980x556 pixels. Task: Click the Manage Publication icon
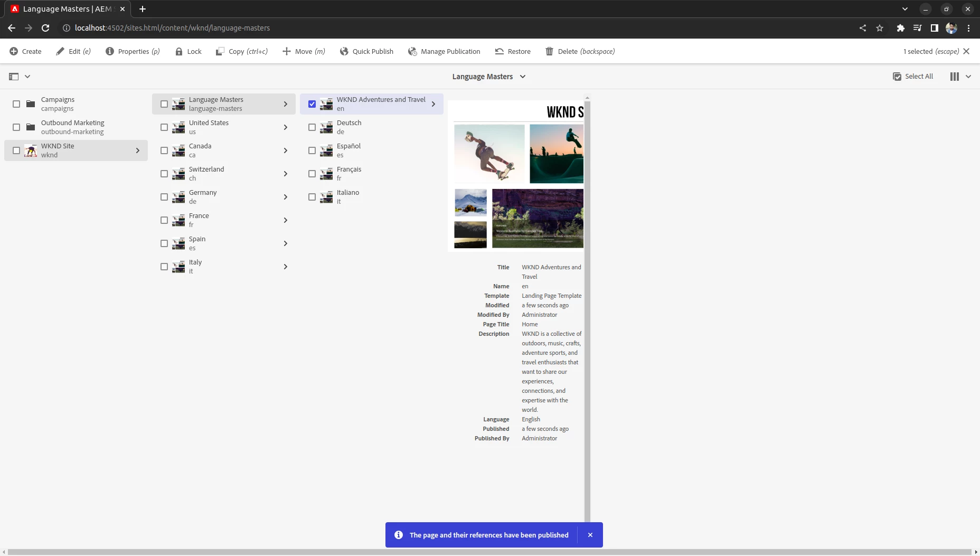point(412,51)
